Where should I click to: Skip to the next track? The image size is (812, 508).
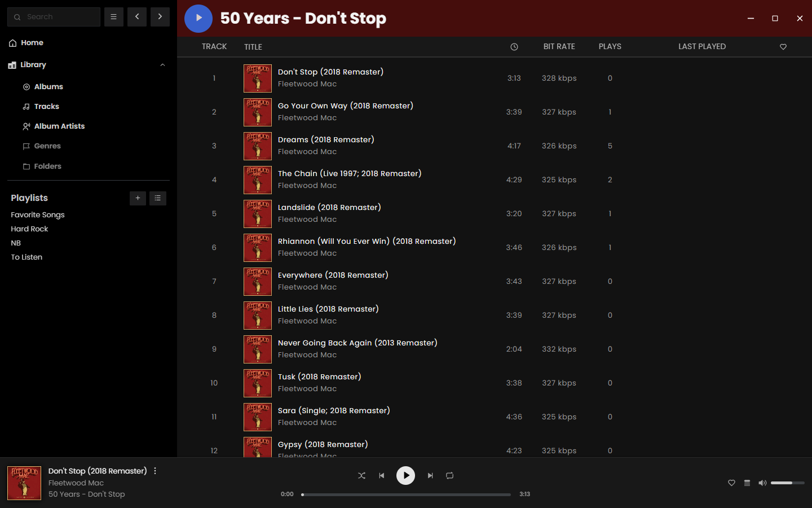(430, 476)
